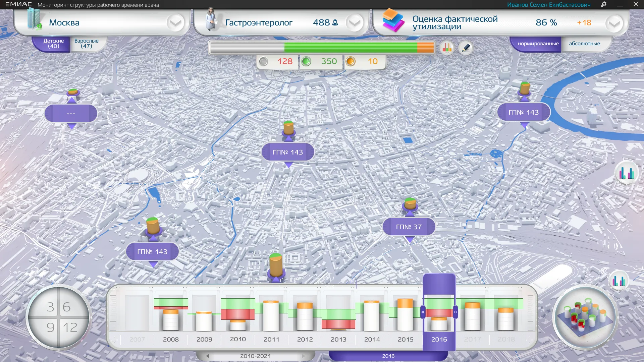Select quarter 12 on round dial
This screenshot has height=362, width=644.
tap(70, 327)
